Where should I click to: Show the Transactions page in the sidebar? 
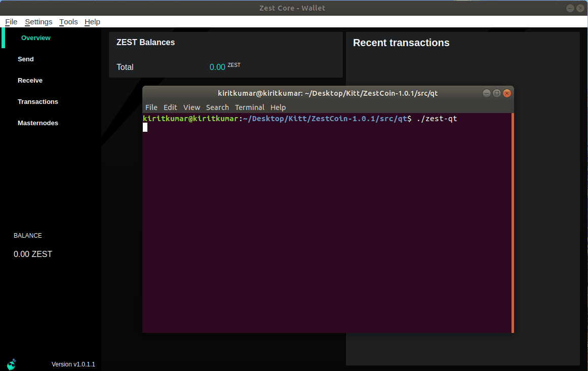click(x=38, y=102)
